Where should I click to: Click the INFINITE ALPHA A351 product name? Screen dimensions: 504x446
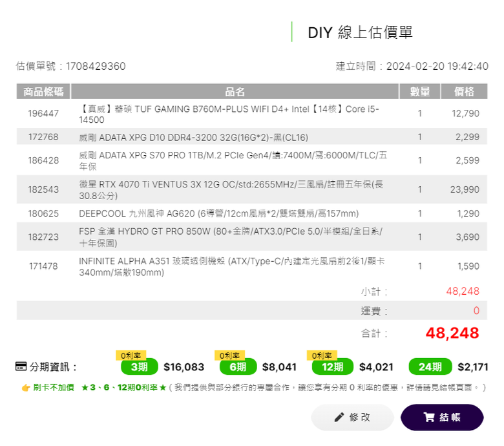pyautogui.click(x=232, y=266)
